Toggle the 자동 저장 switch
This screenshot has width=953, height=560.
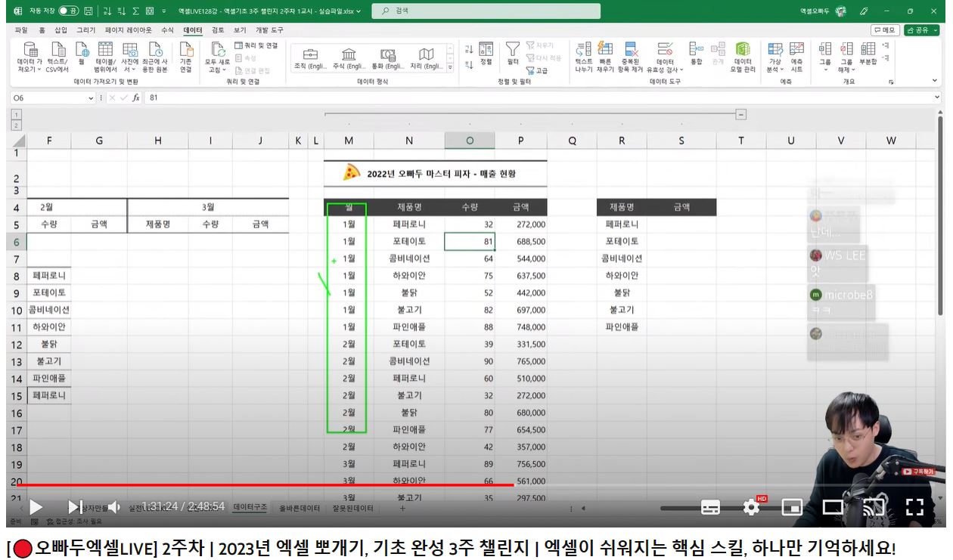point(69,11)
